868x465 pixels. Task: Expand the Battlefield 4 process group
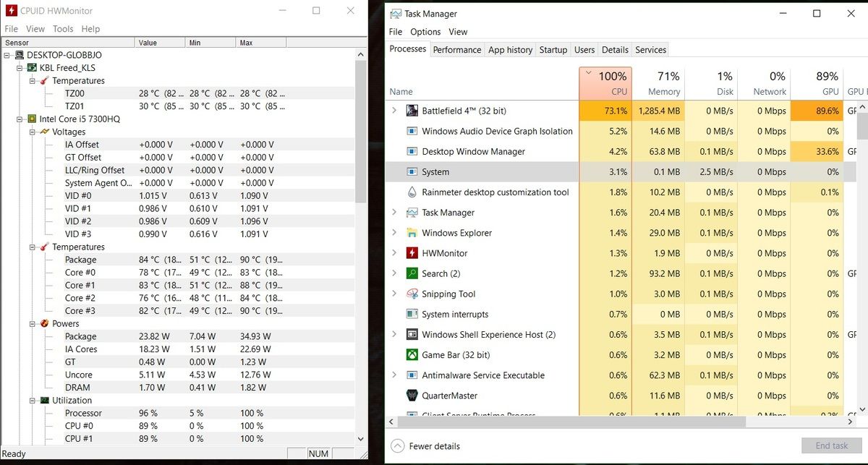tap(394, 111)
